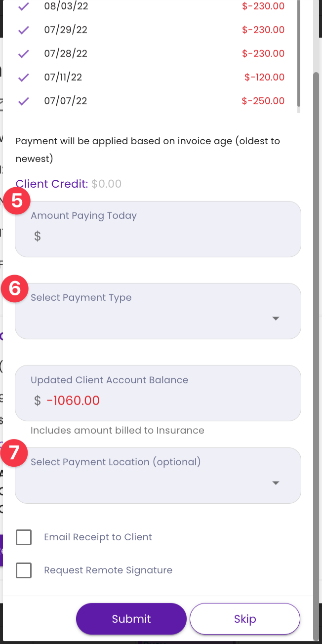Click the Amount Paying Today input field
Screen dimensions: 322x644
158,236
